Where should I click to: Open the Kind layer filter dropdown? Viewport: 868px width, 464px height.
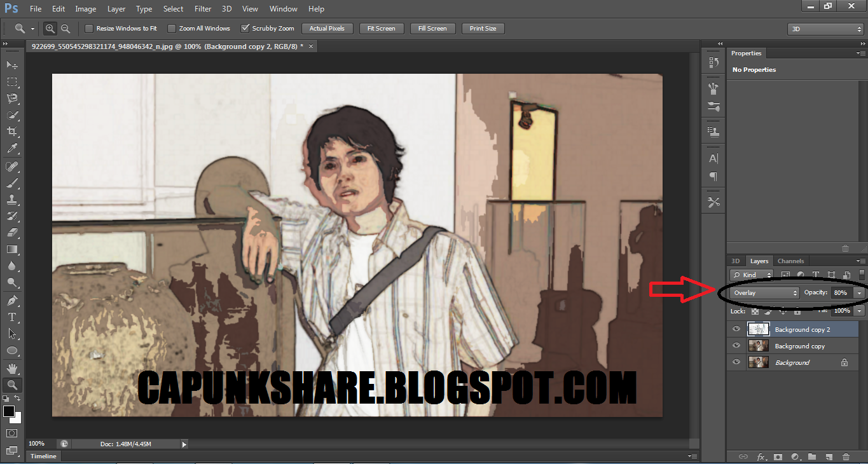tap(752, 275)
